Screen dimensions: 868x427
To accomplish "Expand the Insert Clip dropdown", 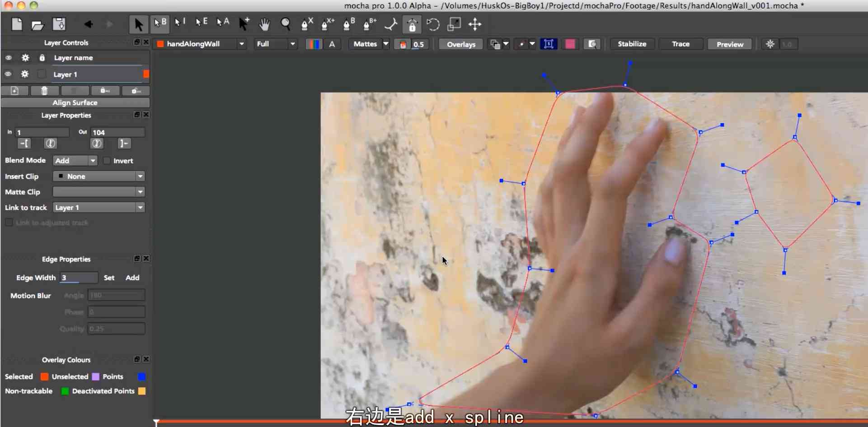I will click(99, 176).
